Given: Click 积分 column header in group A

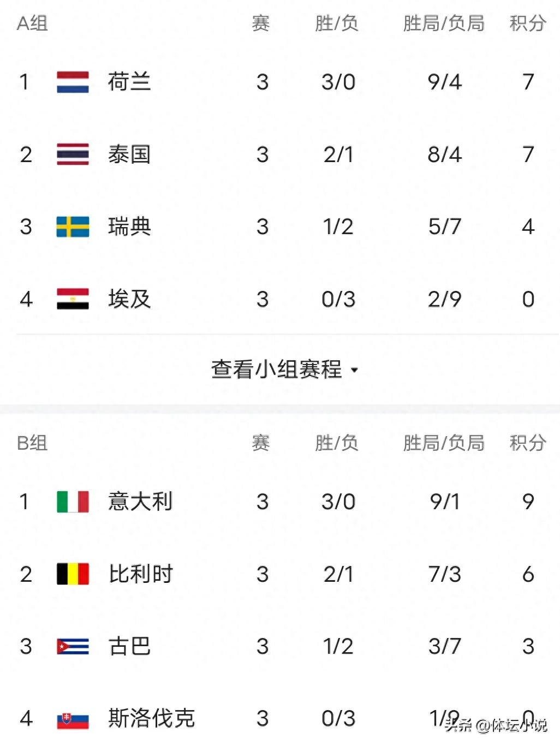Looking at the screenshot, I should coord(527,23).
